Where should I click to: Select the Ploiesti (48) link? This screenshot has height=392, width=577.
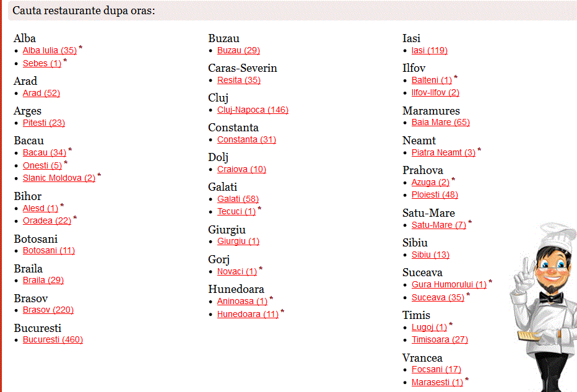click(x=435, y=194)
